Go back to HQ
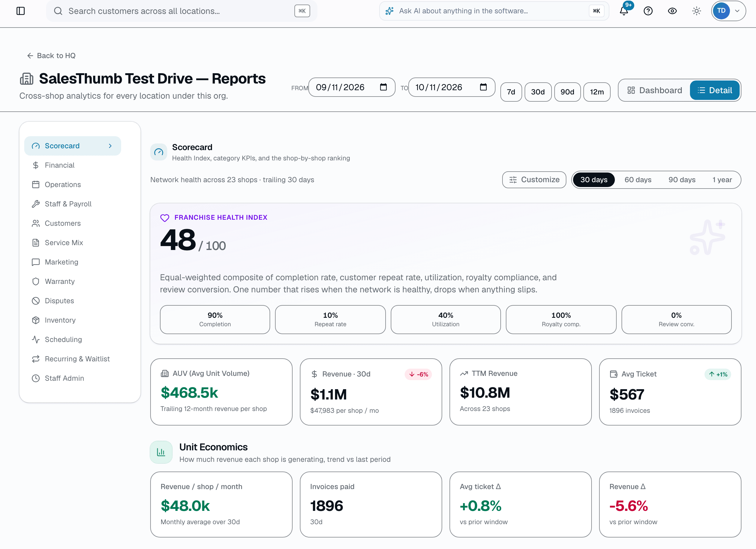 [x=51, y=56]
